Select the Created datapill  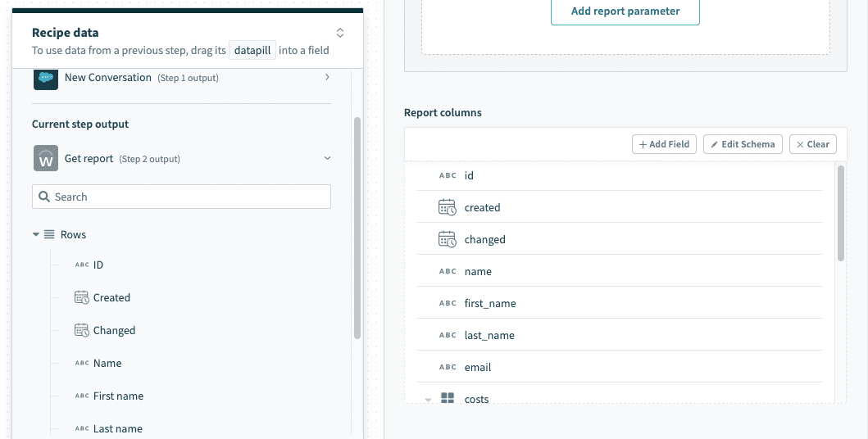(111, 297)
